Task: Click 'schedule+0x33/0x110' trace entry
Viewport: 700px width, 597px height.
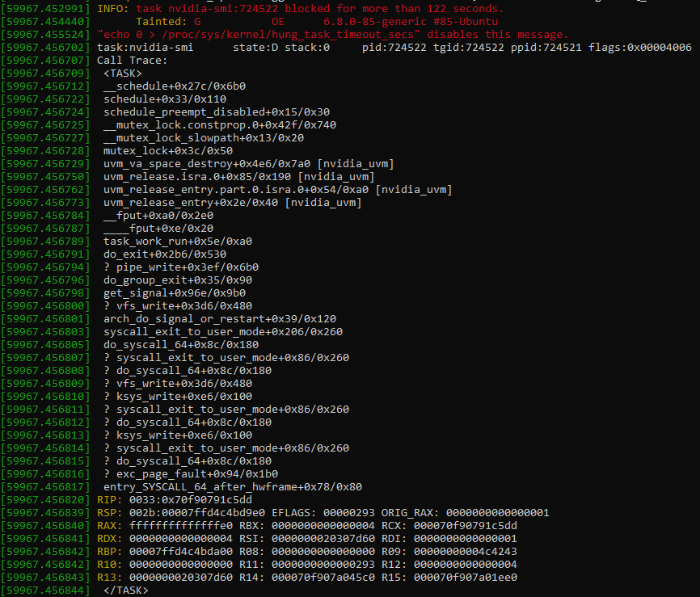Action: tap(165, 99)
